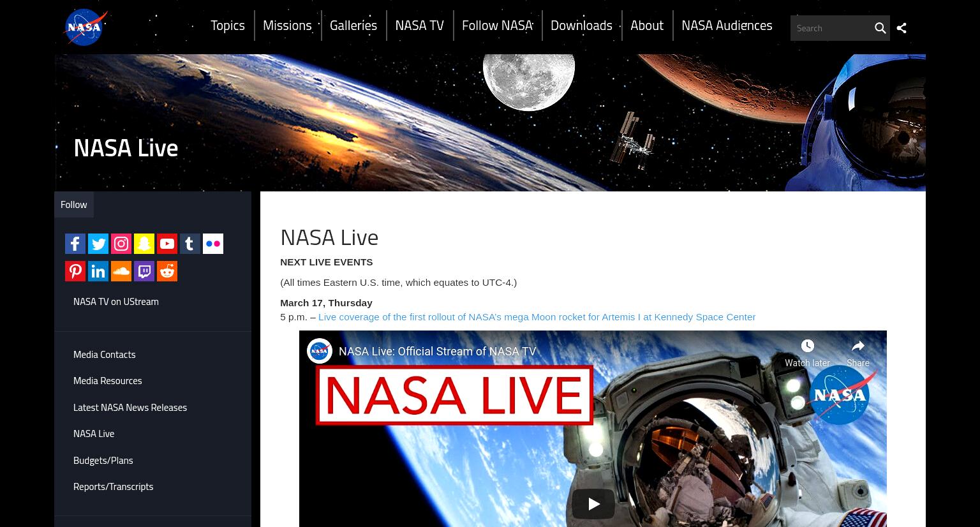
Task: Click the search magnifier icon
Action: click(880, 28)
